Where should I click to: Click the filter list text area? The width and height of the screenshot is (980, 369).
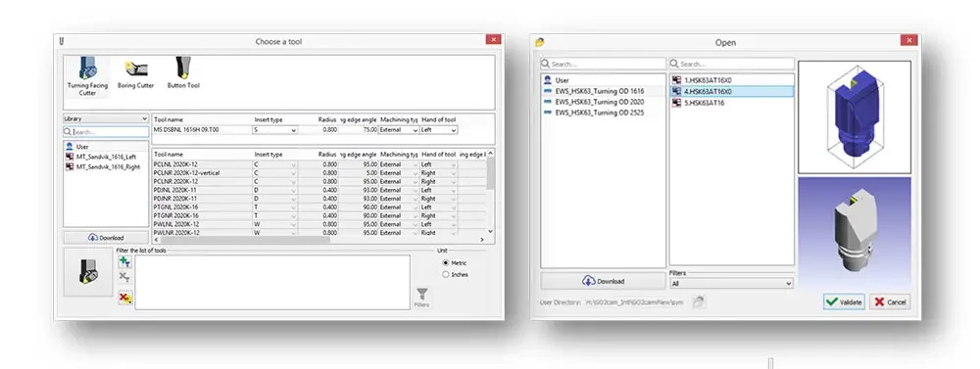[272, 282]
